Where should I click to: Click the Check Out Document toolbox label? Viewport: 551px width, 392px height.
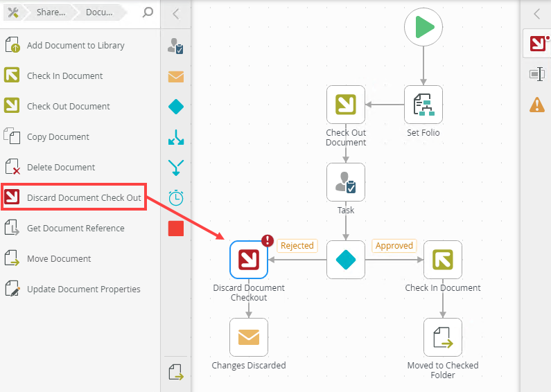[68, 106]
